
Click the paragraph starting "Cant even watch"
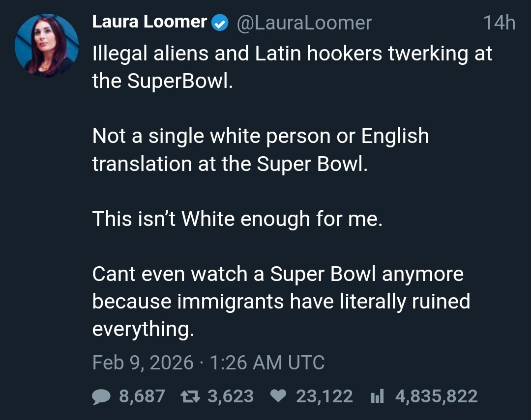click(x=281, y=301)
